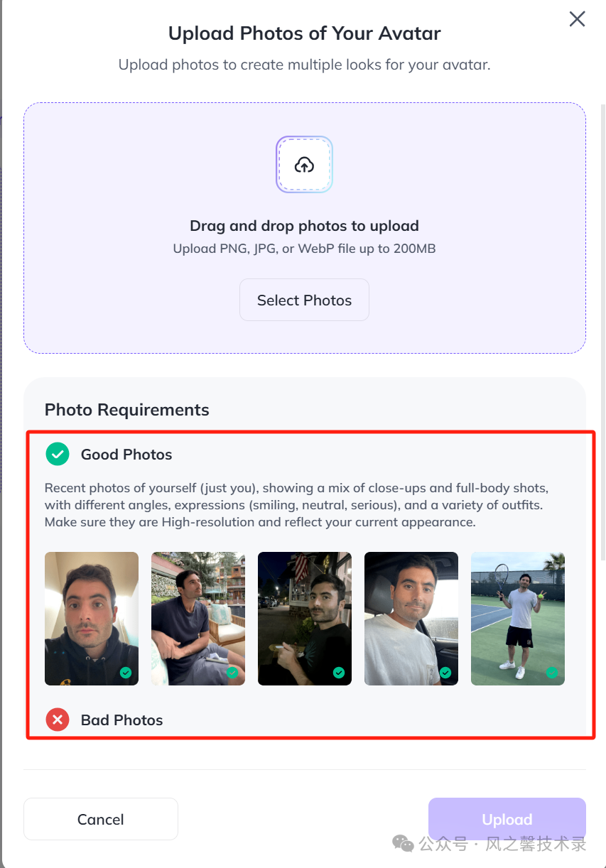This screenshot has width=606, height=868.
Task: Click the dialog's vertical scrollbar
Action: pos(603,327)
